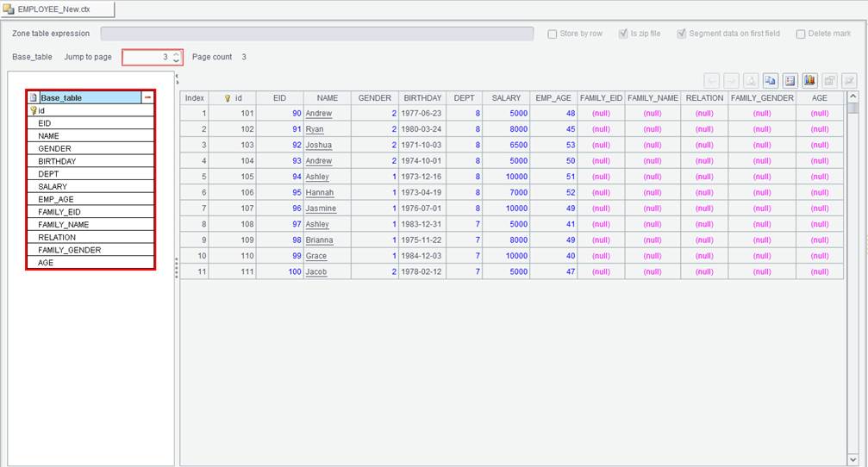This screenshot has width=868, height=467.
Task: Select the FAMILY_GENDER field in Base_table
Action: (x=91, y=250)
